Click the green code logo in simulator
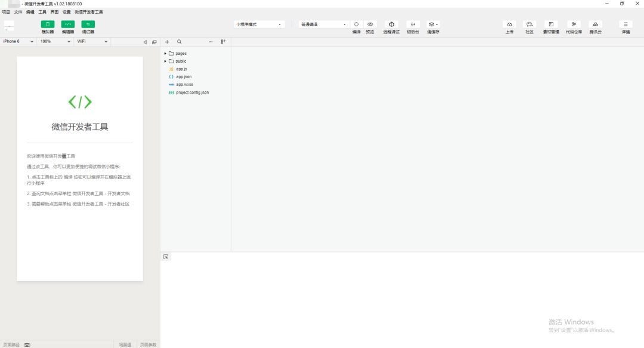The width and height of the screenshot is (644, 348). pos(80,102)
